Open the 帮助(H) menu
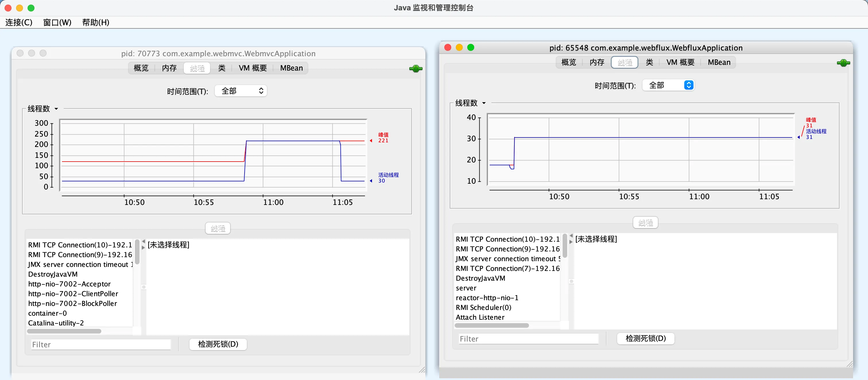Image resolution: width=868 pixels, height=380 pixels. (x=96, y=23)
